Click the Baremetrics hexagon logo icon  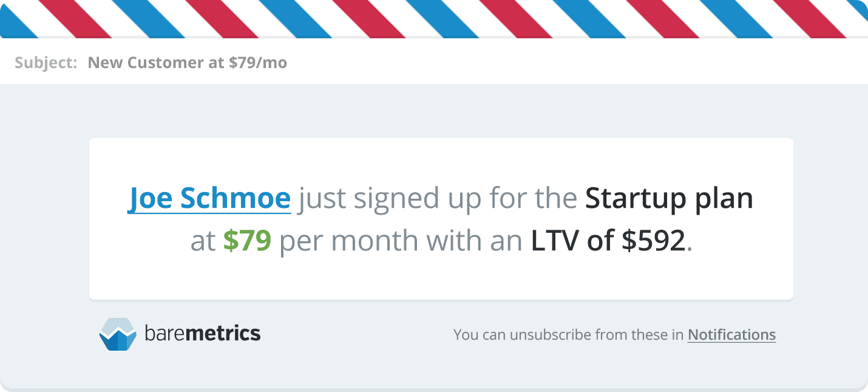pos(118,334)
